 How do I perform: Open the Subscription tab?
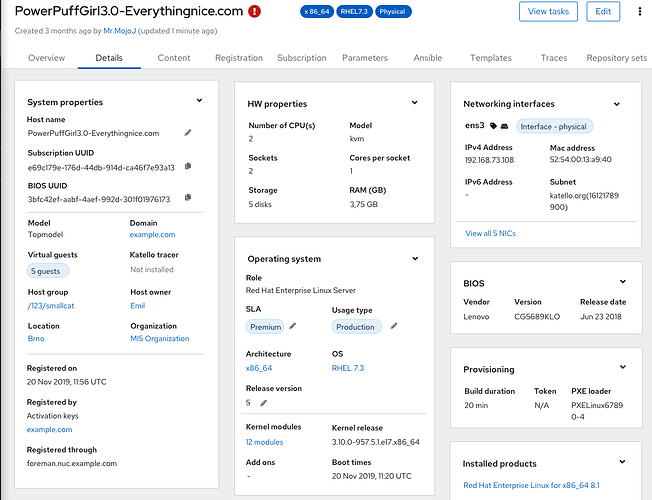tap(302, 58)
